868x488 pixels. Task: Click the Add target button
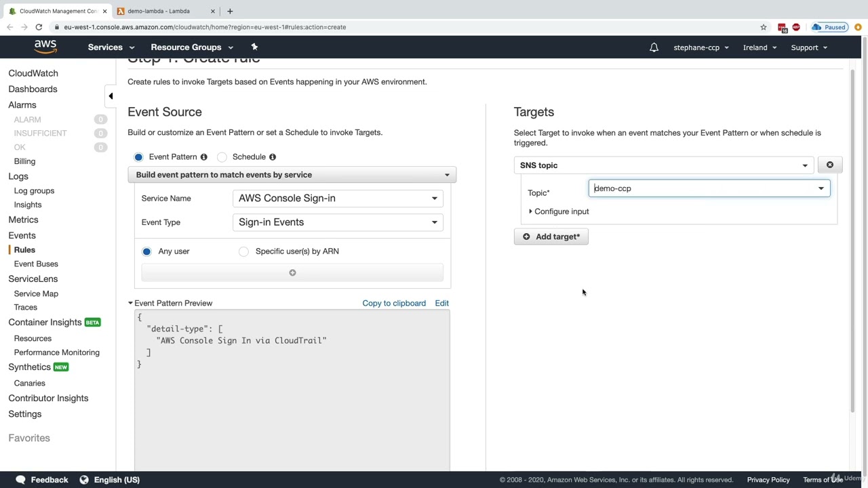coord(551,237)
